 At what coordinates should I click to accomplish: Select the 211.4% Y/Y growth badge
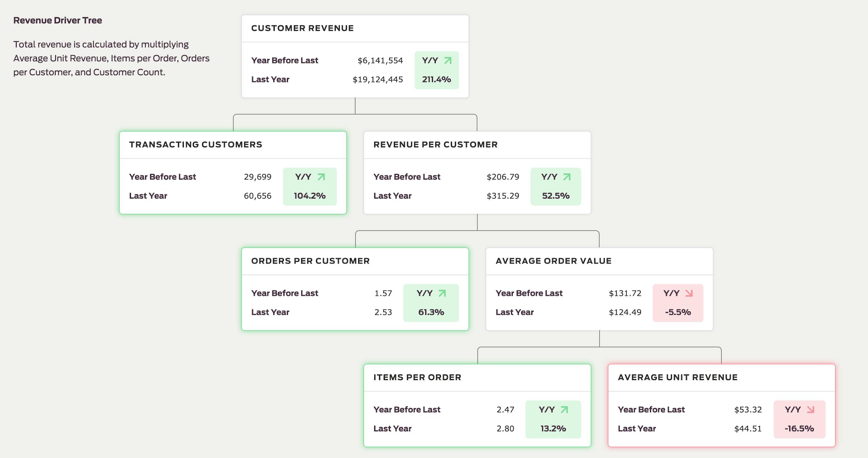point(436,79)
